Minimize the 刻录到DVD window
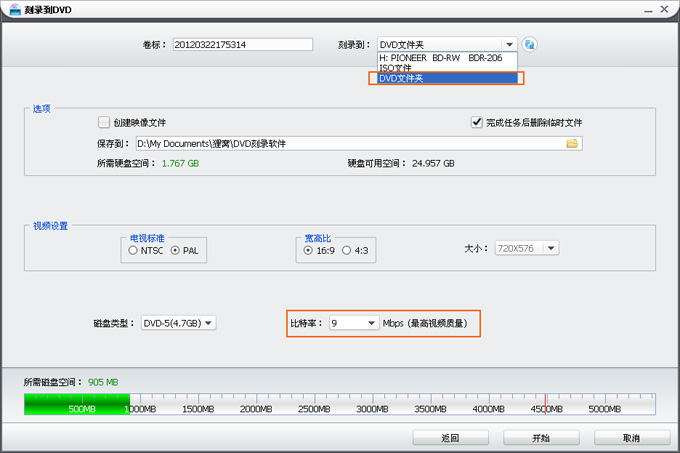 (x=648, y=10)
